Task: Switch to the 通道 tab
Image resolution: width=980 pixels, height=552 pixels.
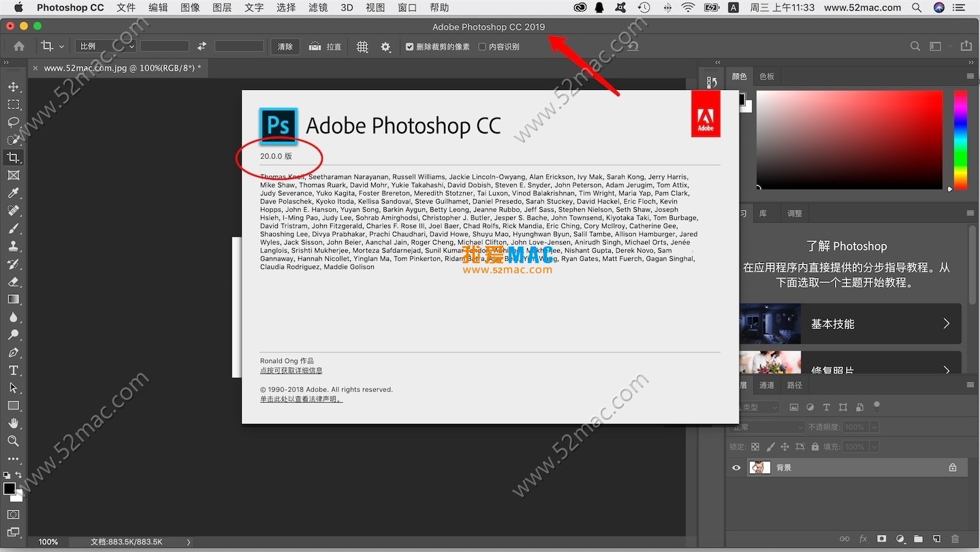Action: pos(766,385)
